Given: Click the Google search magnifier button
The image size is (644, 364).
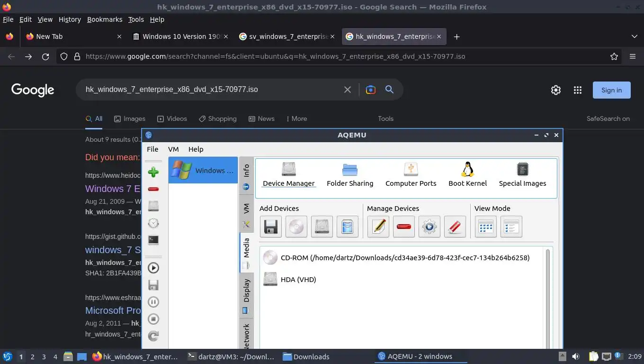Looking at the screenshot, I should pyautogui.click(x=389, y=90).
